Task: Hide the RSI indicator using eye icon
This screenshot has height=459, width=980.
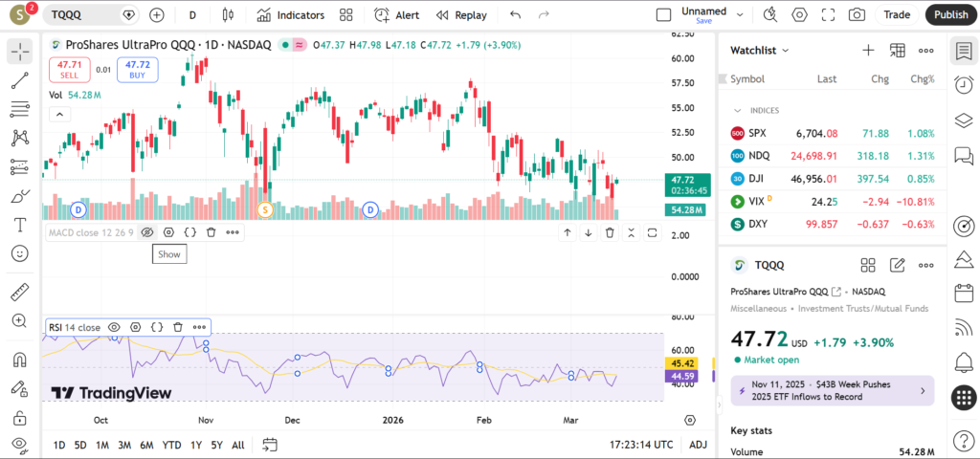Action: point(114,327)
